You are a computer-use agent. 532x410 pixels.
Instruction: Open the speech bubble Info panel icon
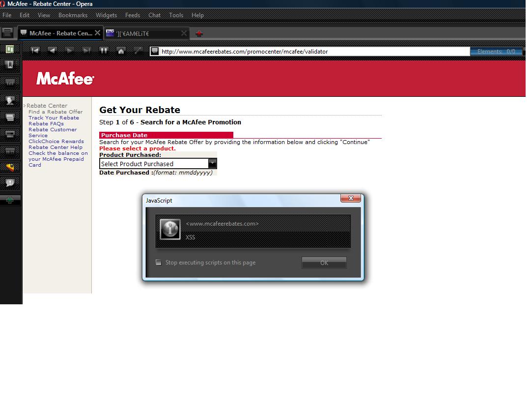[10, 183]
